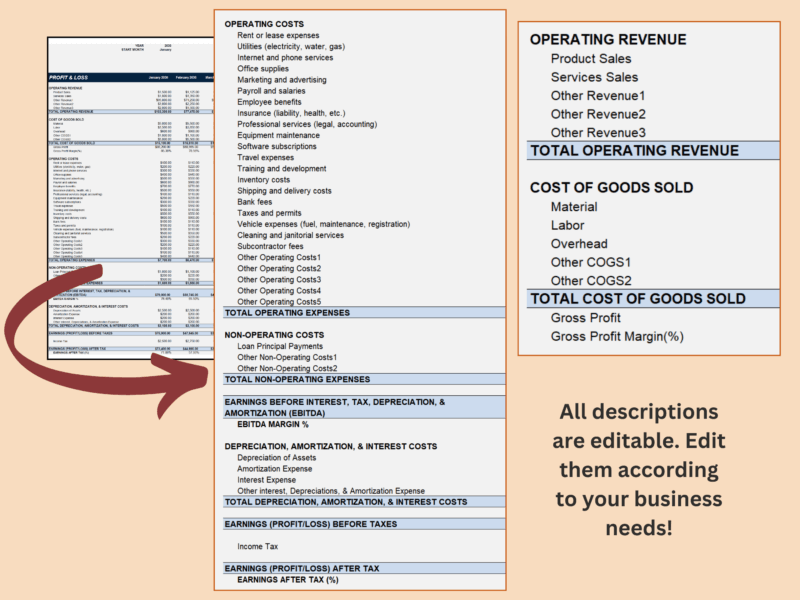Click the 'Gross Profit' line
The image size is (800, 600).
click(x=586, y=318)
